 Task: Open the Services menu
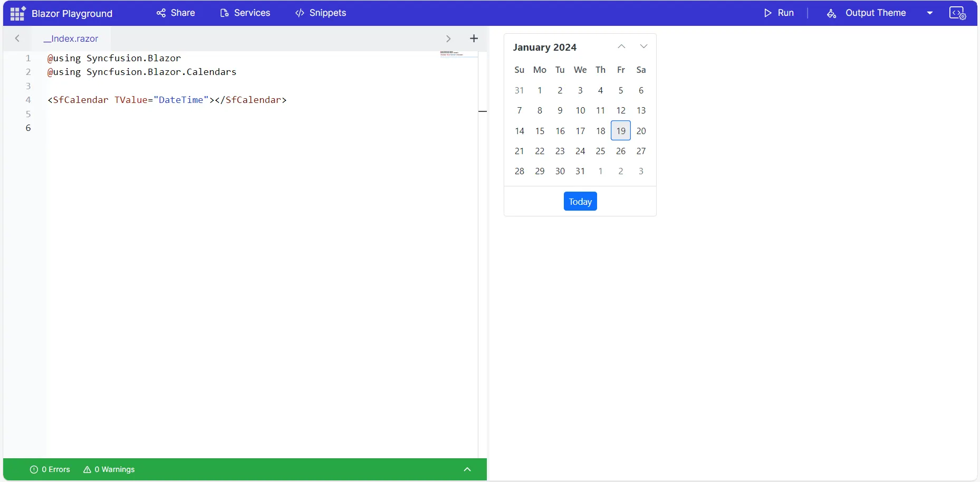click(x=252, y=13)
